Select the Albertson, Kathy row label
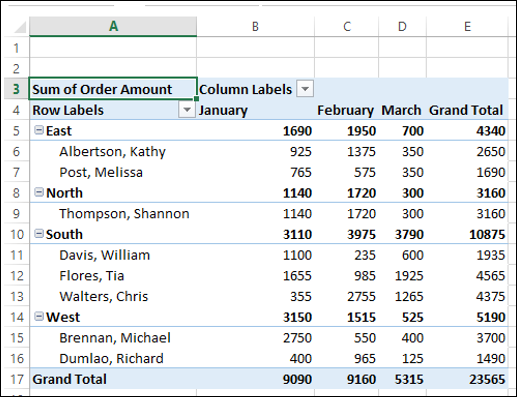 [x=112, y=152]
